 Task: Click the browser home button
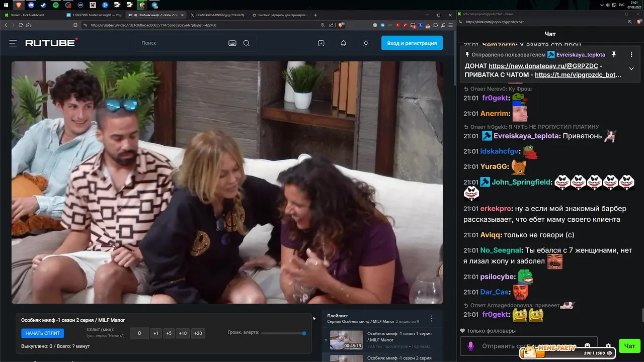tap(28, 25)
